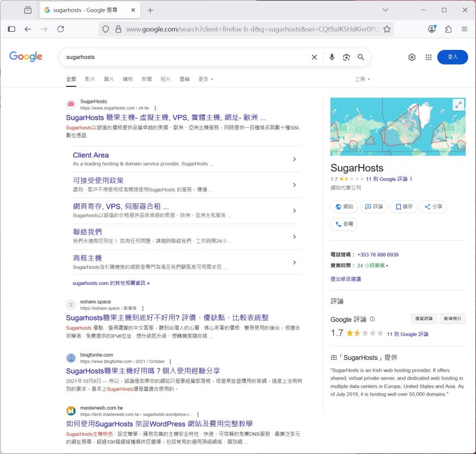This screenshot has height=454, width=476.
Task: Switch to the 圖片 tab
Action: click(x=108, y=79)
